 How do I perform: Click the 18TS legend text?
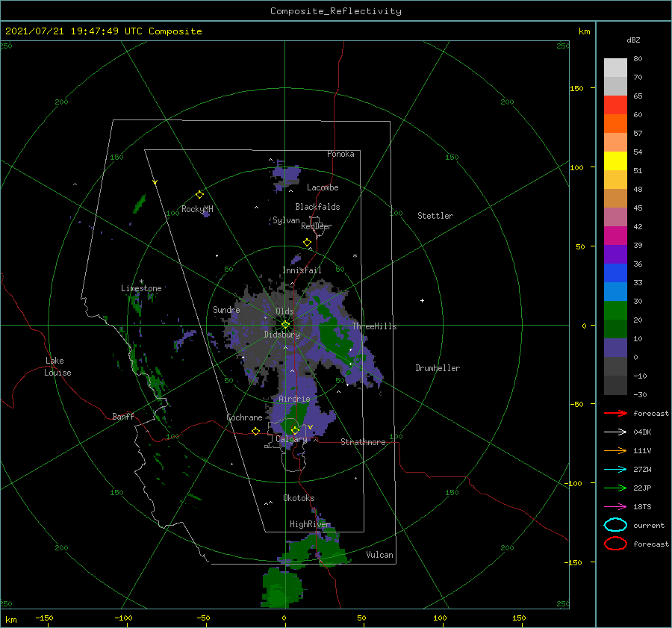642,507
